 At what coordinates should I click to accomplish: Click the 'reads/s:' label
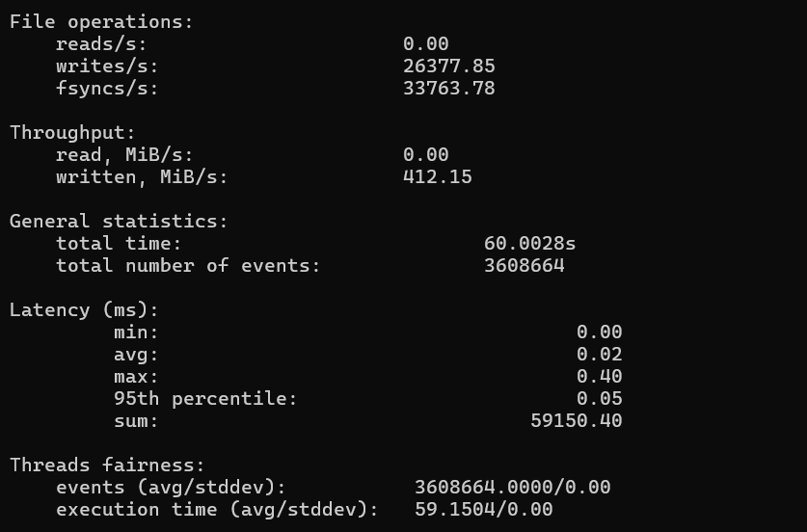tap(101, 44)
